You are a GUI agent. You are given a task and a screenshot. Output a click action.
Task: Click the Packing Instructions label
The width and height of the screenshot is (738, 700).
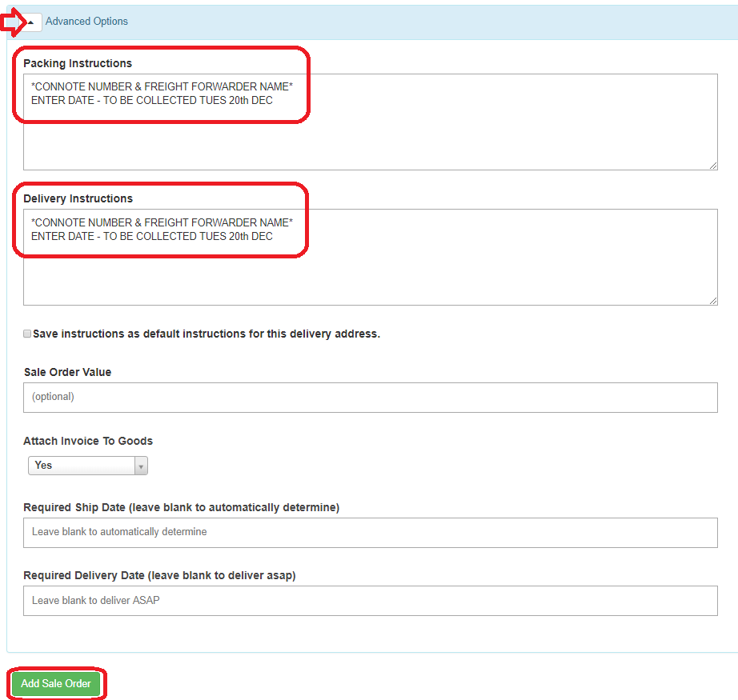point(78,63)
